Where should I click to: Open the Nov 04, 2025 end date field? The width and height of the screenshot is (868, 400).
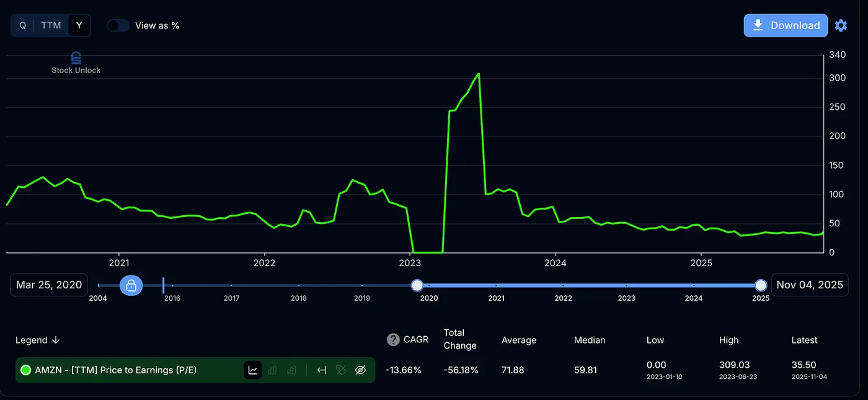[x=810, y=285]
